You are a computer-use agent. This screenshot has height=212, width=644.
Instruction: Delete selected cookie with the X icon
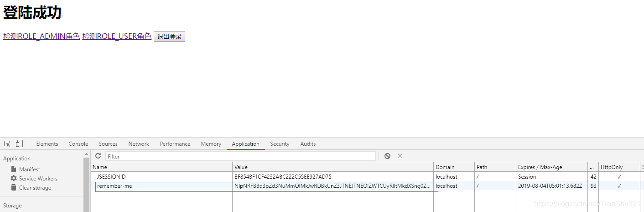click(x=400, y=156)
